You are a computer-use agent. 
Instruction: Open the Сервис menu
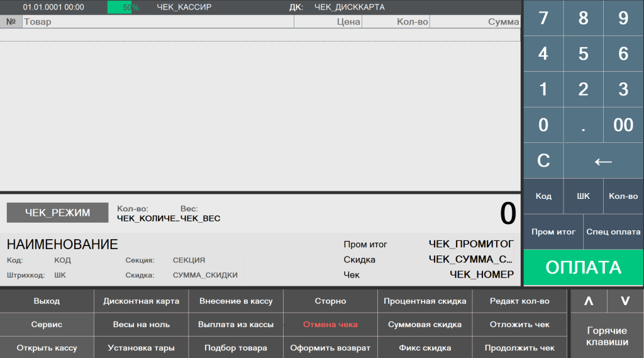pos(47,325)
